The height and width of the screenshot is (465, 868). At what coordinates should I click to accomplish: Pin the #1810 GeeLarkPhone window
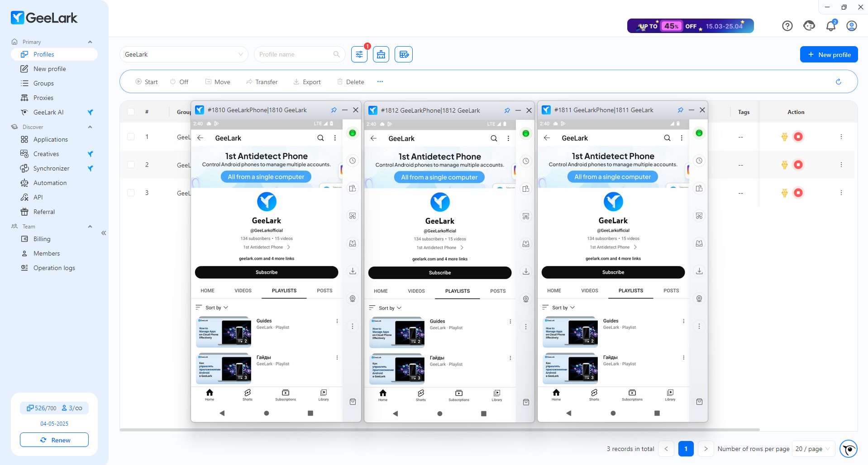tap(334, 110)
